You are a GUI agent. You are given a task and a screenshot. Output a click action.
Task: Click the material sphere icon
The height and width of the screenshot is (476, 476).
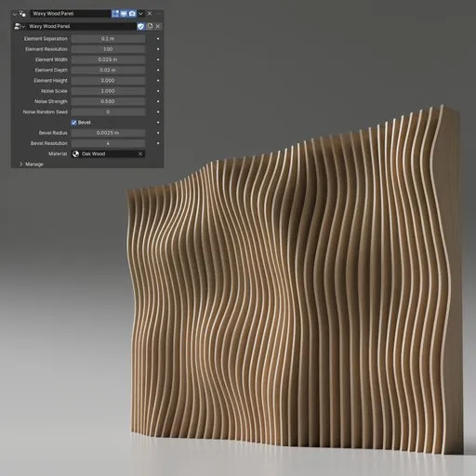(x=76, y=153)
